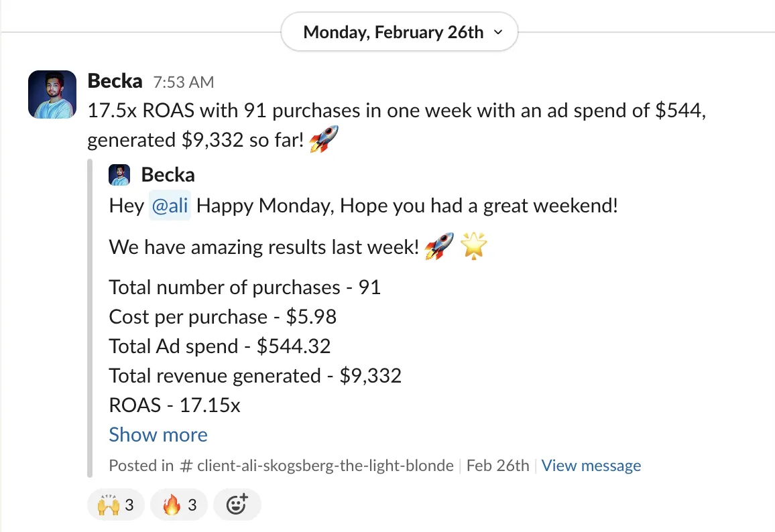Click the 7:53 AM message timestamp
Viewport: 775px width, 532px height.
click(183, 82)
